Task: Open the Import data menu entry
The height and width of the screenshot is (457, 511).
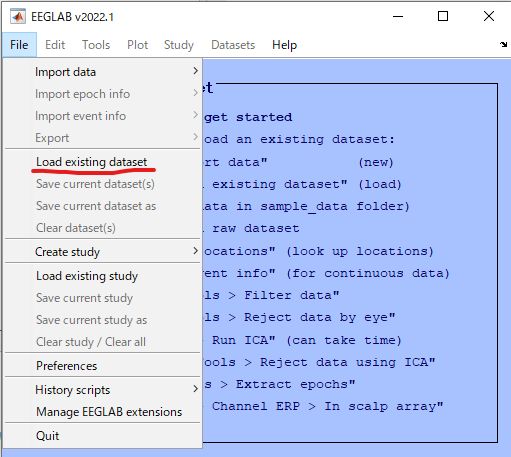Action: tap(65, 72)
